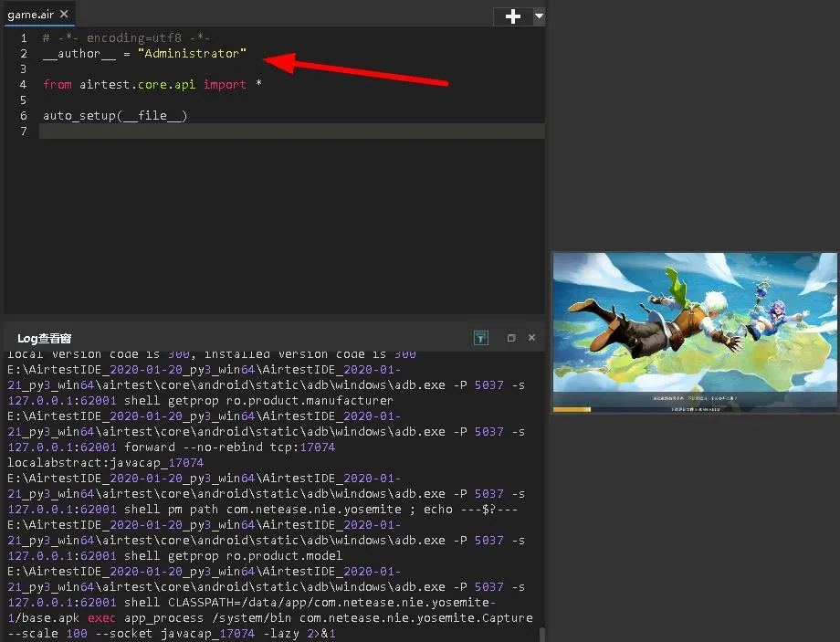
Task: Click line number 4 in the gutter
Action: (x=23, y=85)
